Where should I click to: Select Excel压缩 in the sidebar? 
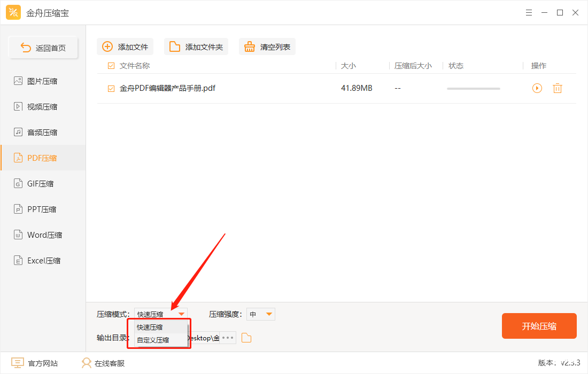(x=43, y=260)
